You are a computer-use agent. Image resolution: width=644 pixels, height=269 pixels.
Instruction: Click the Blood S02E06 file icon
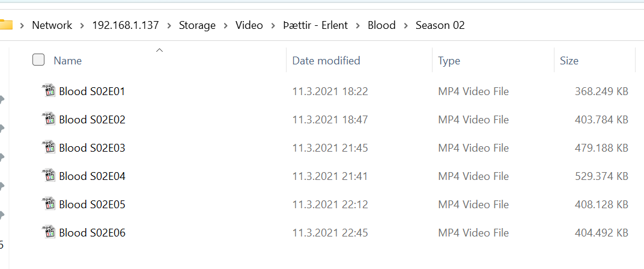48,232
